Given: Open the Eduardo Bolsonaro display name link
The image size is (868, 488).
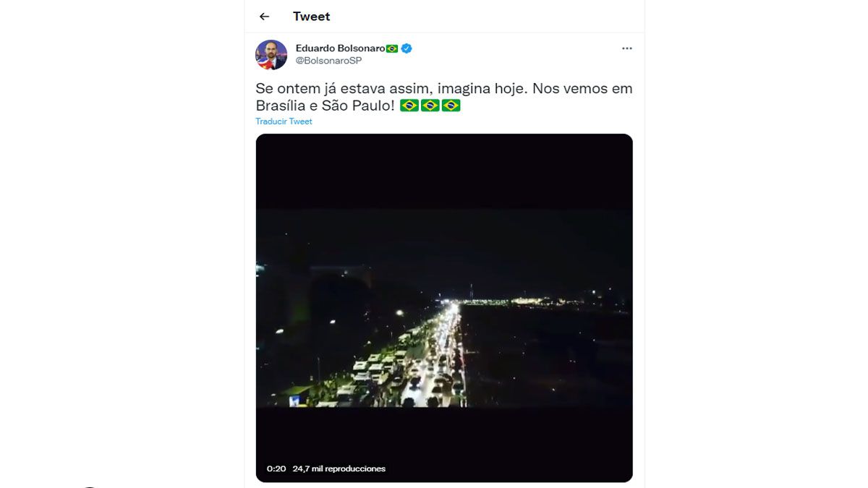Looking at the screenshot, I should 340,48.
